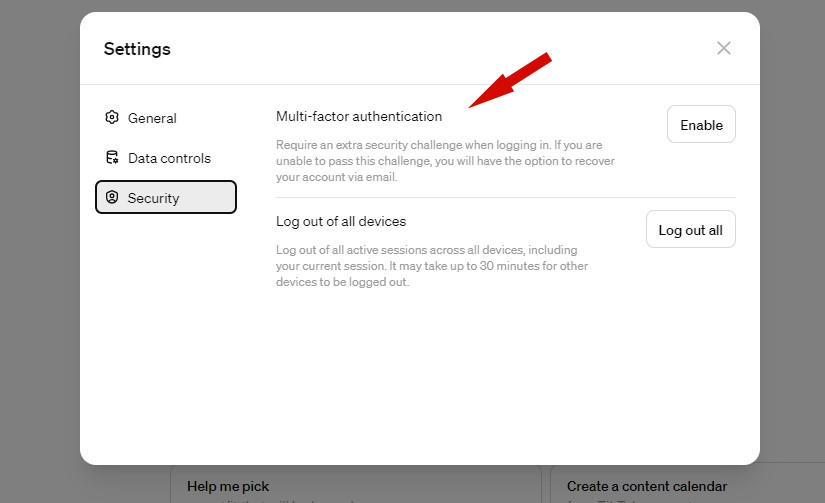Click the divider line between security sections

coord(506,198)
